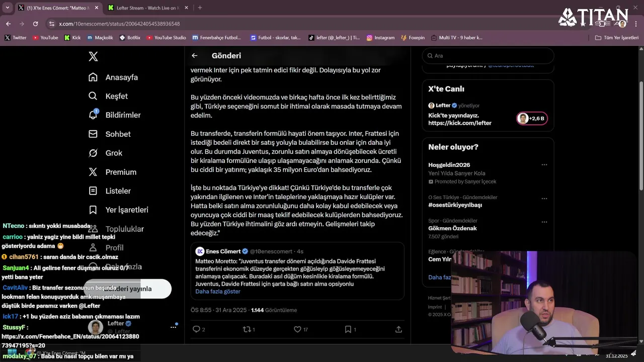Open Premium in the sidebar

112,172
